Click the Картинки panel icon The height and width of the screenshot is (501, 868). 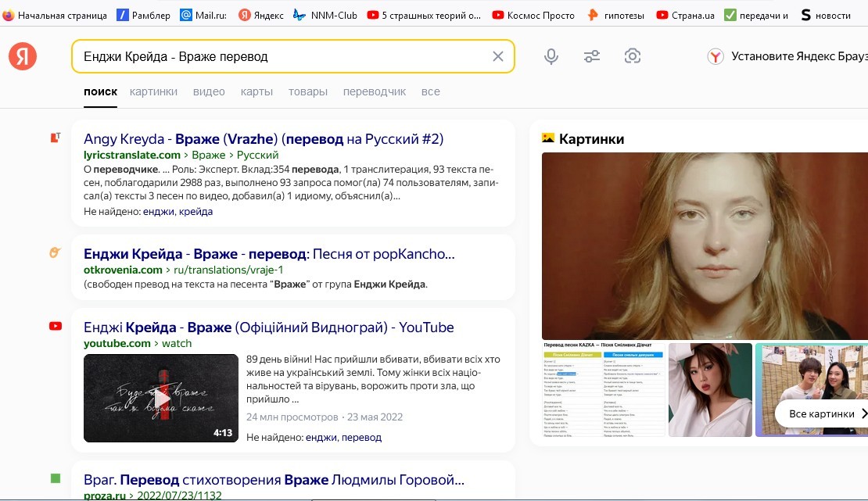point(548,138)
